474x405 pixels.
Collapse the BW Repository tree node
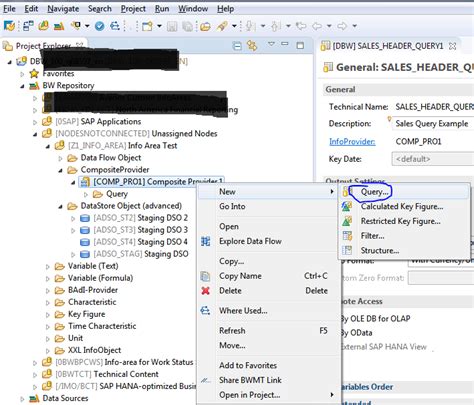pos(22,86)
